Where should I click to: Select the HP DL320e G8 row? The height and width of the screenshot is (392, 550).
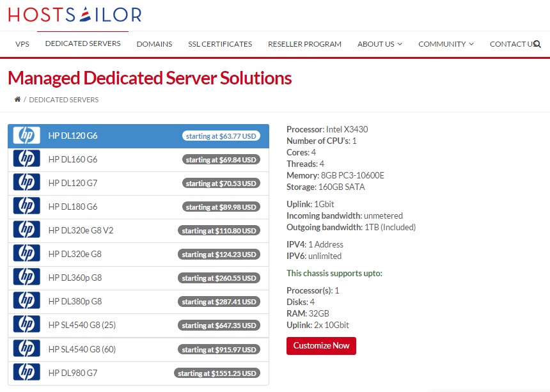coord(75,254)
